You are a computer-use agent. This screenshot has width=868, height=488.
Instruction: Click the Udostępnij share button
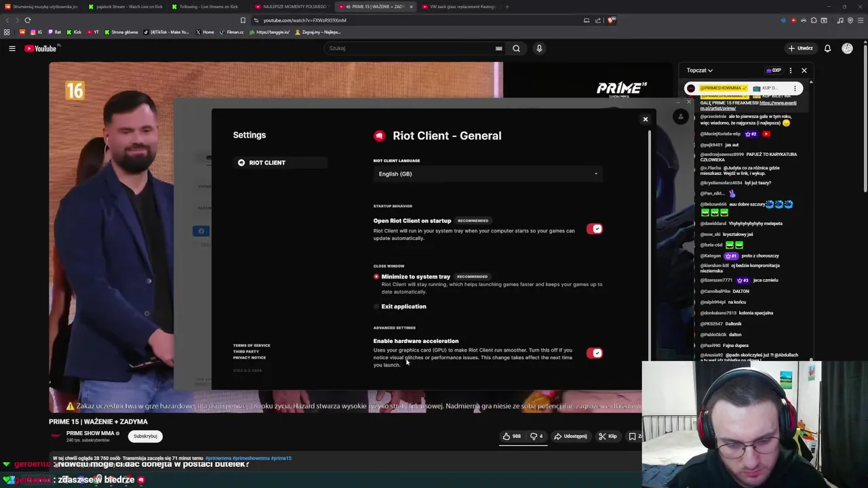570,436
